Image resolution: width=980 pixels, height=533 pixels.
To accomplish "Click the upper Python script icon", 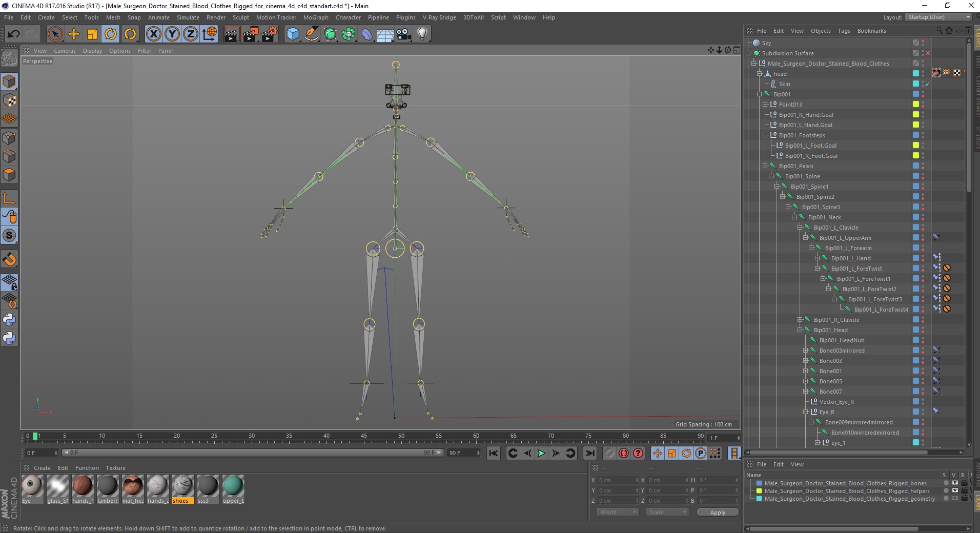I will click(9, 320).
